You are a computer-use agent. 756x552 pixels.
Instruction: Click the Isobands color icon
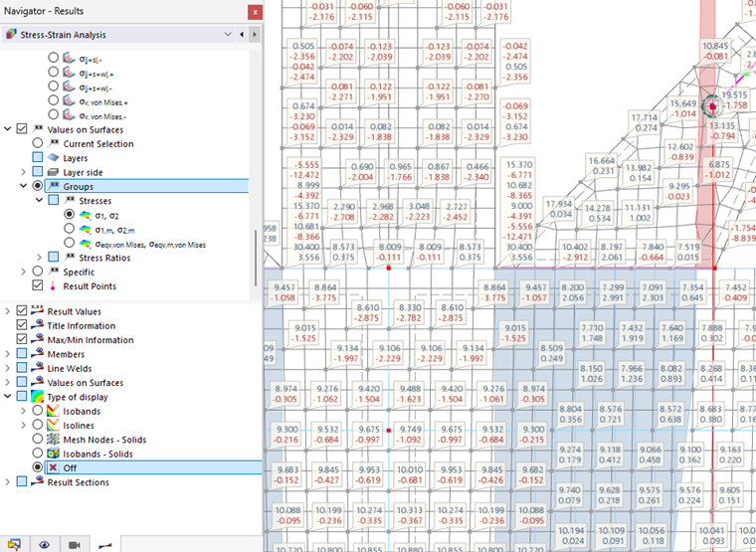pyautogui.click(x=53, y=411)
